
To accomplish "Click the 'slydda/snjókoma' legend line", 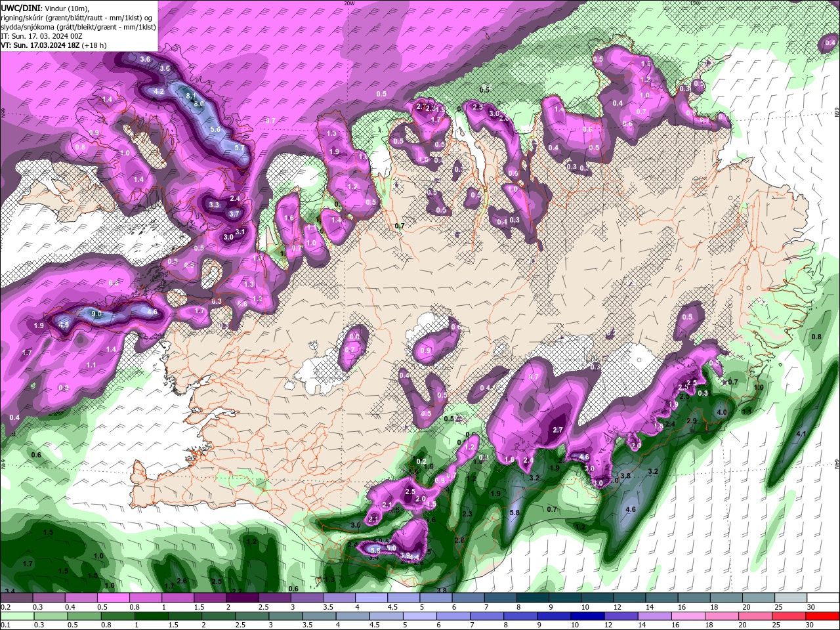I will click(78, 27).
